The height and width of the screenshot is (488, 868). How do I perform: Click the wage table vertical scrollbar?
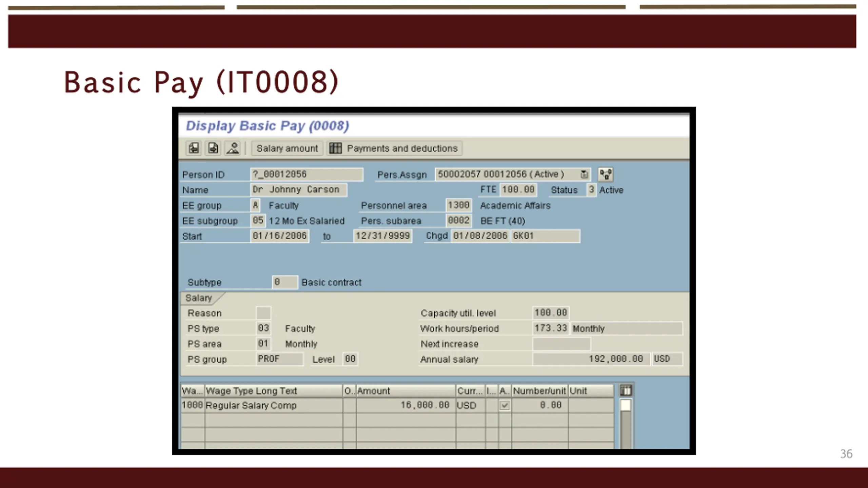tap(626, 424)
